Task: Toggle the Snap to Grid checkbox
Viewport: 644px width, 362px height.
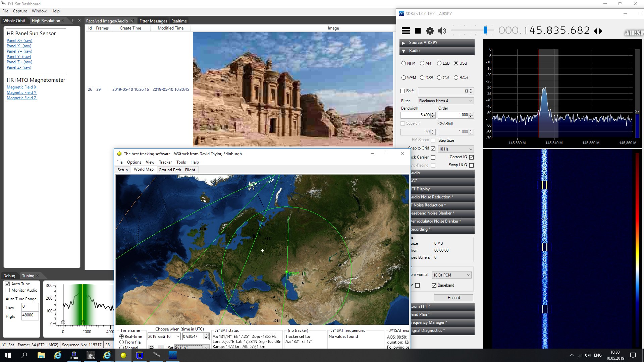Action: coord(433,148)
